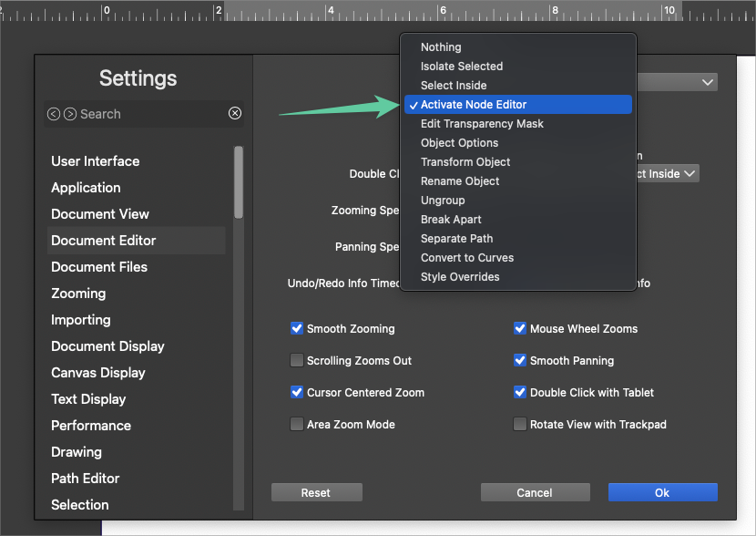
Task: Clear the settings search field
Action: pos(235,114)
